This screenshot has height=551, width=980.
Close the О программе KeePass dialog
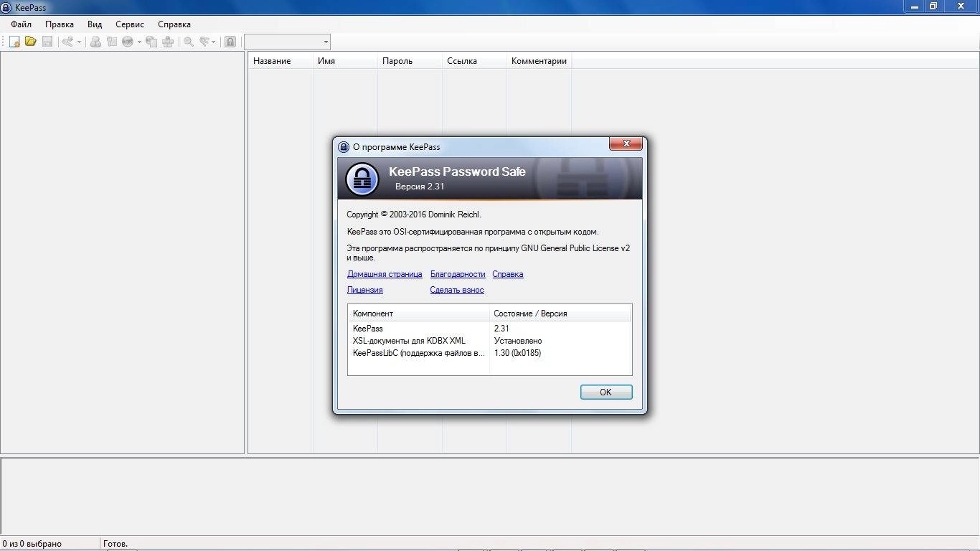point(626,144)
